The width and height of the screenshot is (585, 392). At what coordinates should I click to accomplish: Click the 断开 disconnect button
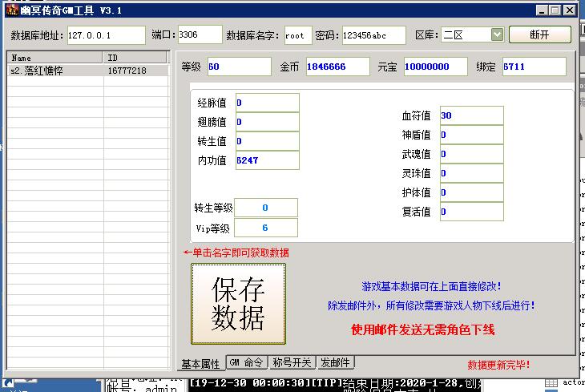539,35
